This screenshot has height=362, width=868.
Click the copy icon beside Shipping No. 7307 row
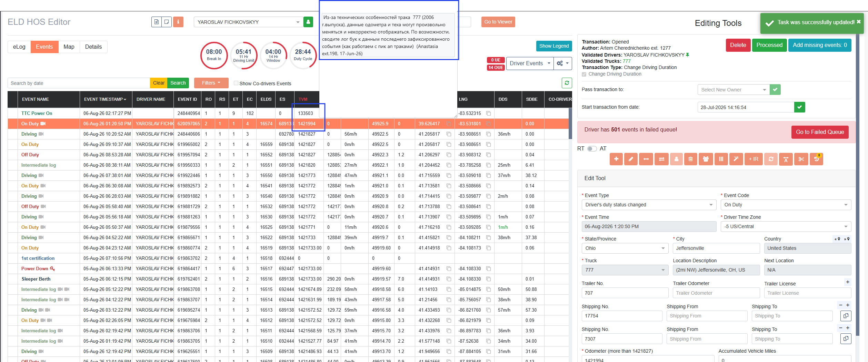pyautogui.click(x=846, y=339)
